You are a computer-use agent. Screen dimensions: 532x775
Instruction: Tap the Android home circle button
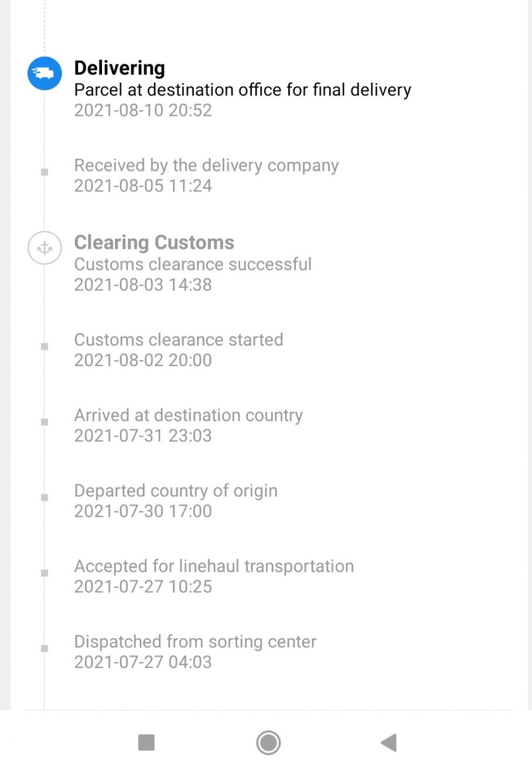(x=268, y=742)
